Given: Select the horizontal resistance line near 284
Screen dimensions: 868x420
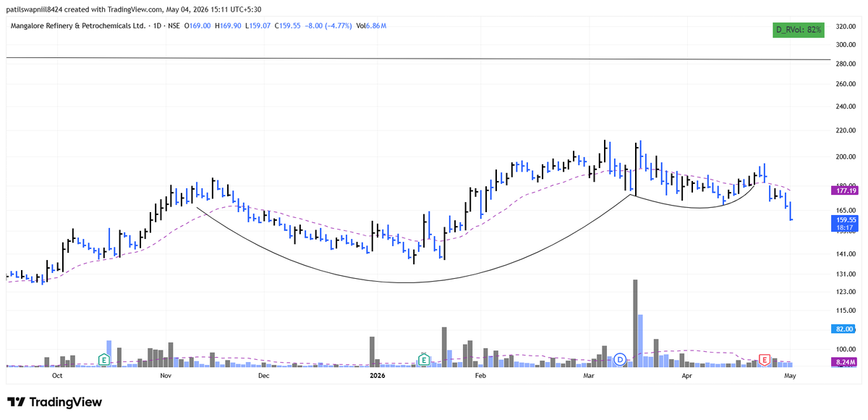Looking at the screenshot, I should tap(418, 59).
